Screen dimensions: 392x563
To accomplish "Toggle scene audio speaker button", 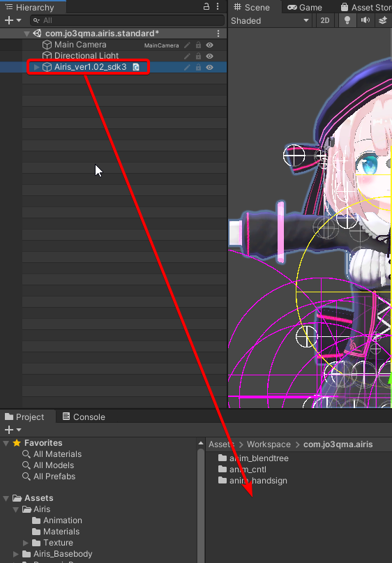I will (x=365, y=20).
